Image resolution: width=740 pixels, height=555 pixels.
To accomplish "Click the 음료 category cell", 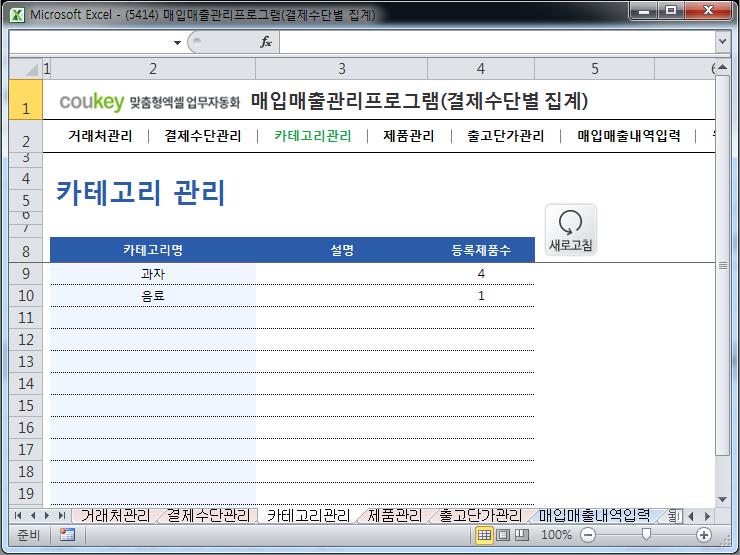I will 153,296.
